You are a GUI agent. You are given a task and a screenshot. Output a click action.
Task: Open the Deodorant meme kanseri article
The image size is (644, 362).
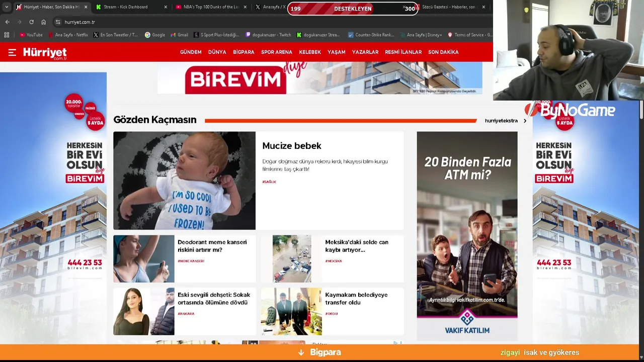pyautogui.click(x=212, y=246)
